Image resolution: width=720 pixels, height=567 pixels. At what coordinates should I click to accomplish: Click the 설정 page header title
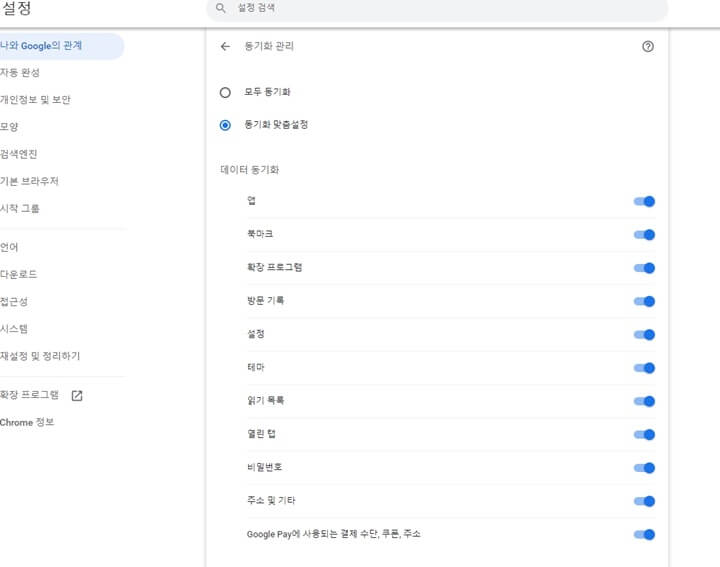[x=17, y=8]
